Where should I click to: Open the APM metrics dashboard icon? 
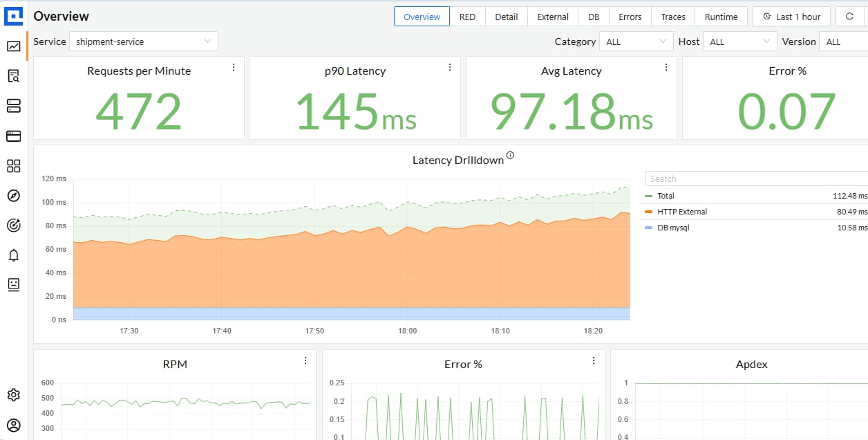click(x=14, y=46)
